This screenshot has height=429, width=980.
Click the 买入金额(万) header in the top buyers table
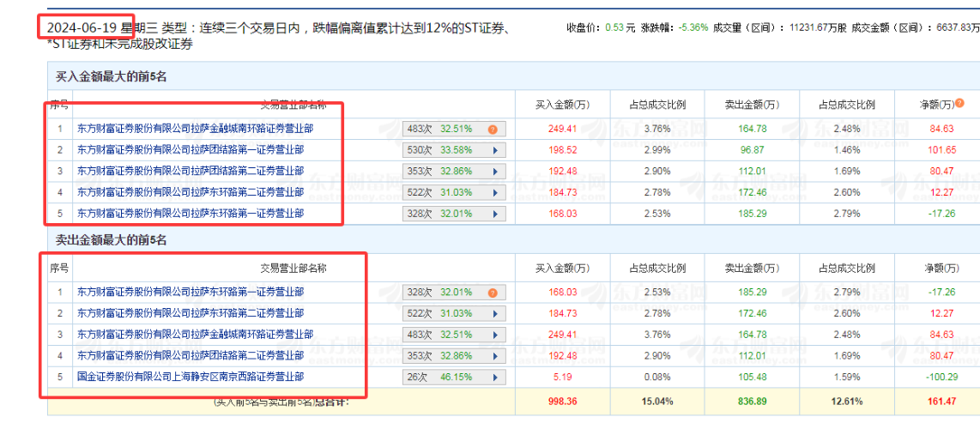click(x=563, y=105)
